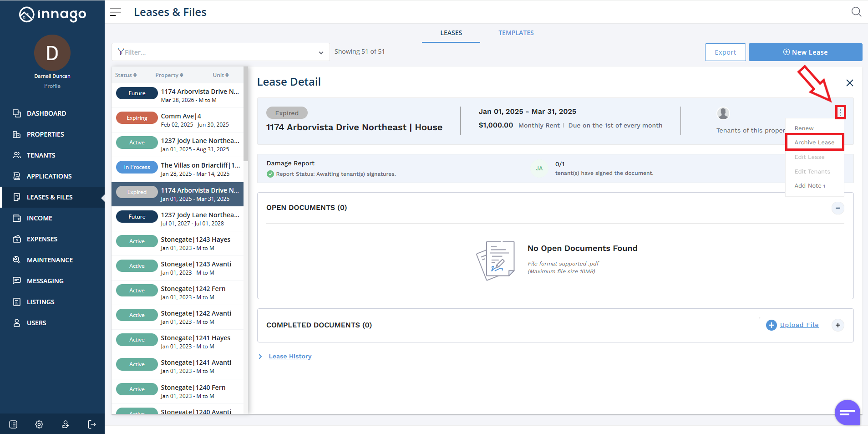Open the search magnifier icon
This screenshot has height=434, width=868.
pos(856,12)
